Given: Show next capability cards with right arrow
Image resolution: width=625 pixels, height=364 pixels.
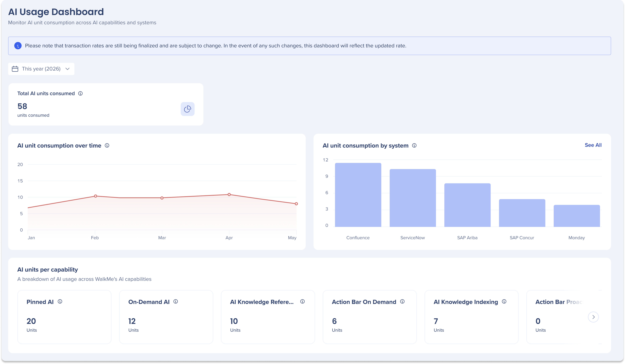Looking at the screenshot, I should [x=593, y=317].
